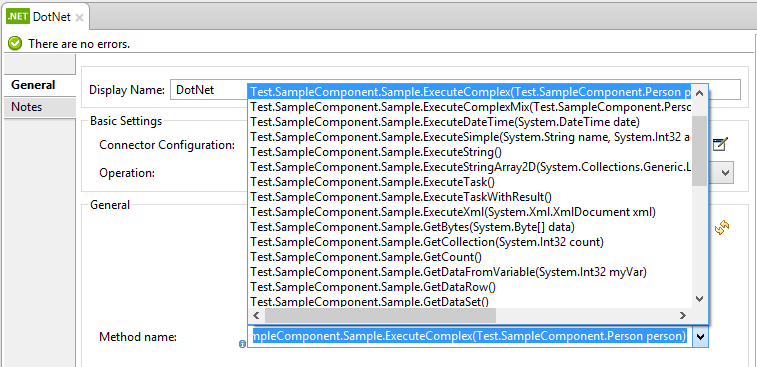Click the list's scroll down arrow
The width and height of the screenshot is (757, 367).
point(700,299)
